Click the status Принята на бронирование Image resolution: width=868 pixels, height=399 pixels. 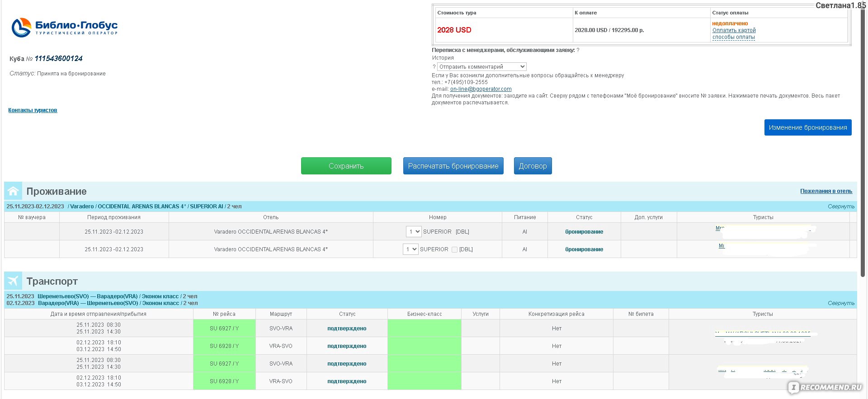[71, 74]
